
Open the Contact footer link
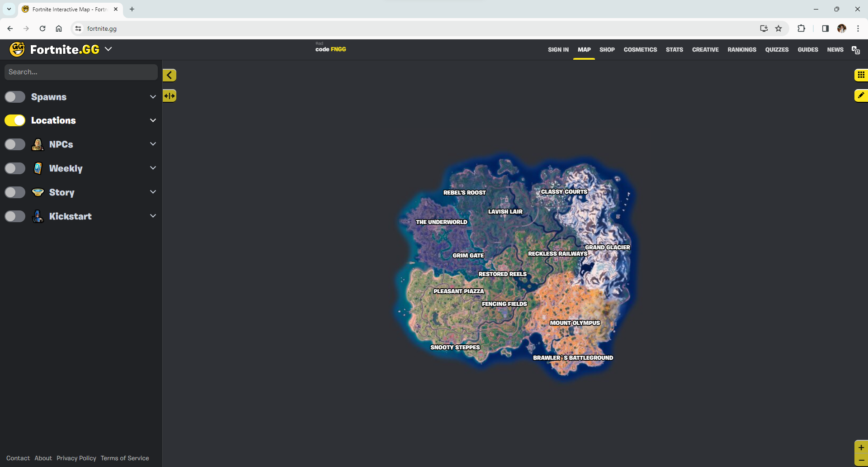coord(18,458)
